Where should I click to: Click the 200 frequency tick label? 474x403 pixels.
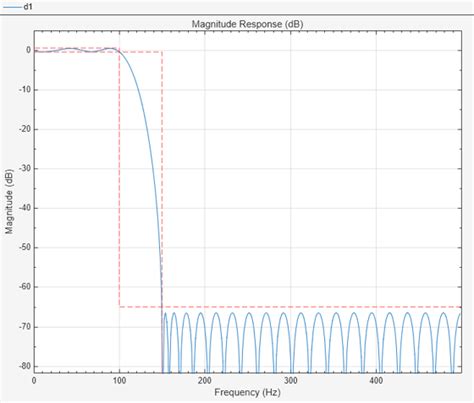click(x=205, y=380)
